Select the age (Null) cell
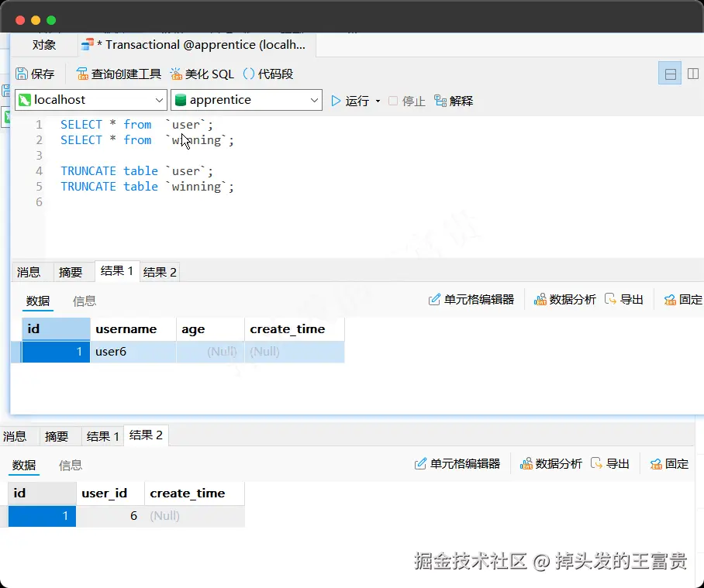This screenshot has height=588, width=704. click(x=210, y=352)
